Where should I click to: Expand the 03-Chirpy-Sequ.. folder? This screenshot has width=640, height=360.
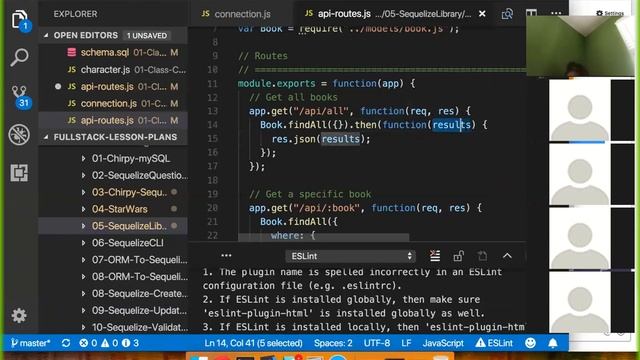(113, 192)
